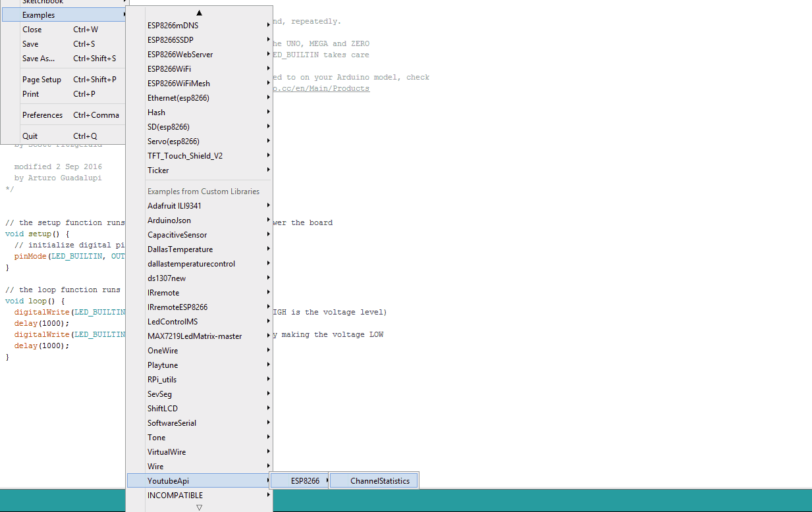Open the ArduinoJson examples submenu

(169, 220)
